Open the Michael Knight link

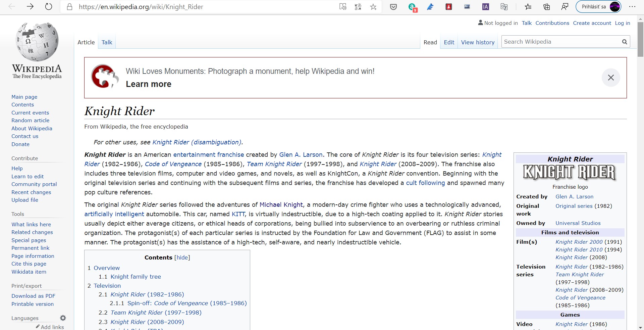click(281, 204)
